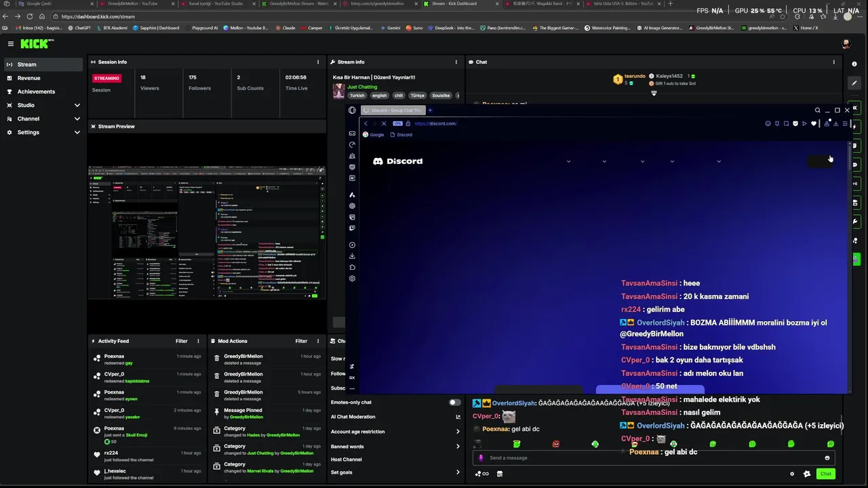The height and width of the screenshot is (488, 868).
Task: Toggle Emotes-only chat switch
Action: (454, 402)
